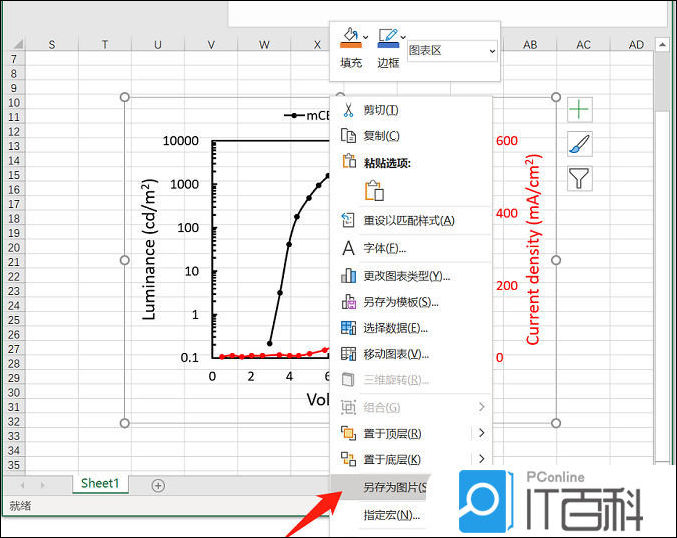
Task: Click the Copy documents icon
Action: 348,136
